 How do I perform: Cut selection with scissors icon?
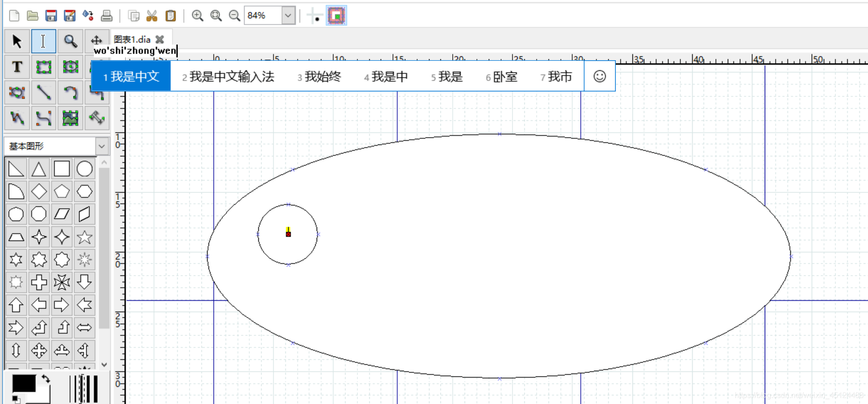(152, 16)
